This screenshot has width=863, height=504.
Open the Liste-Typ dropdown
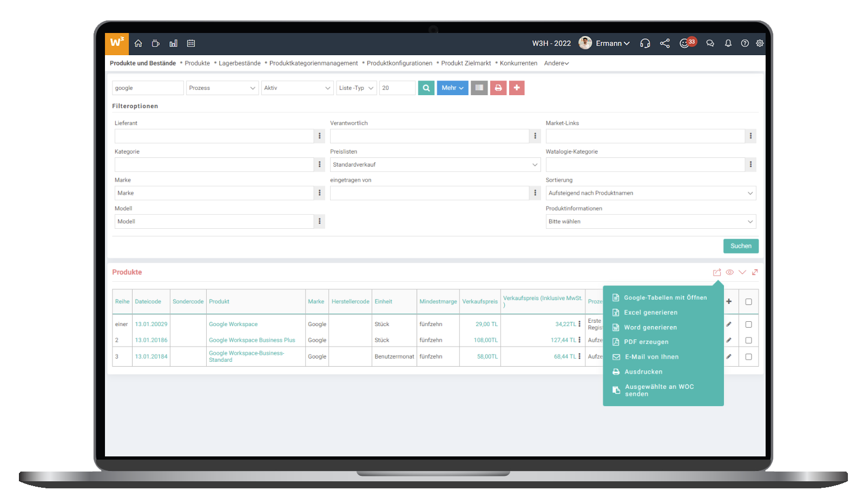point(356,88)
